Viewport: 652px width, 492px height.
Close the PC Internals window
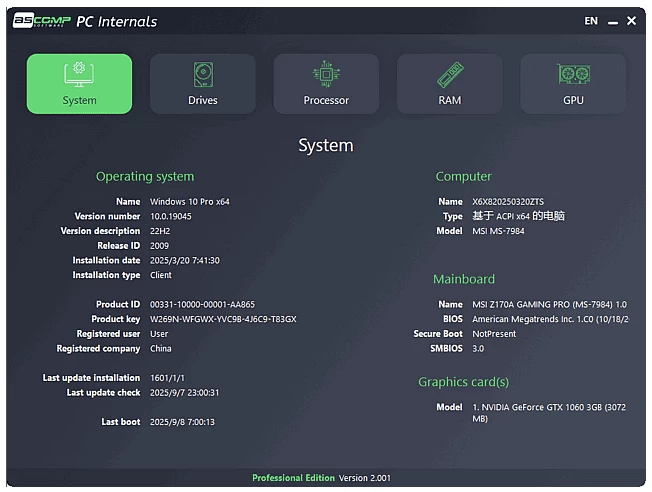click(x=632, y=21)
